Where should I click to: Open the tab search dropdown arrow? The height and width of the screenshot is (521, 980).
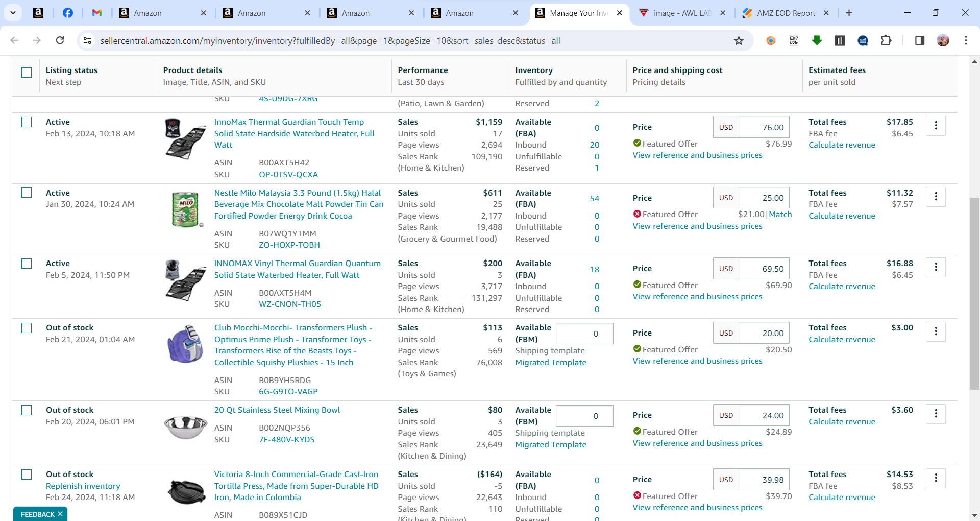coord(13,13)
